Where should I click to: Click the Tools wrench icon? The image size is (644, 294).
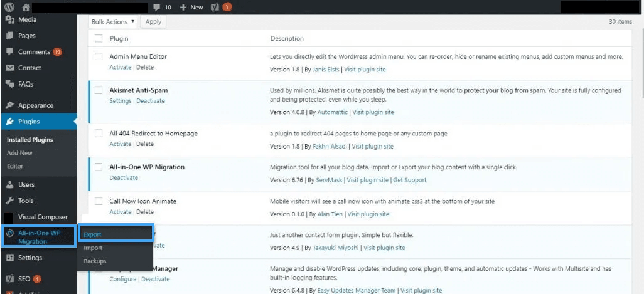(x=10, y=201)
